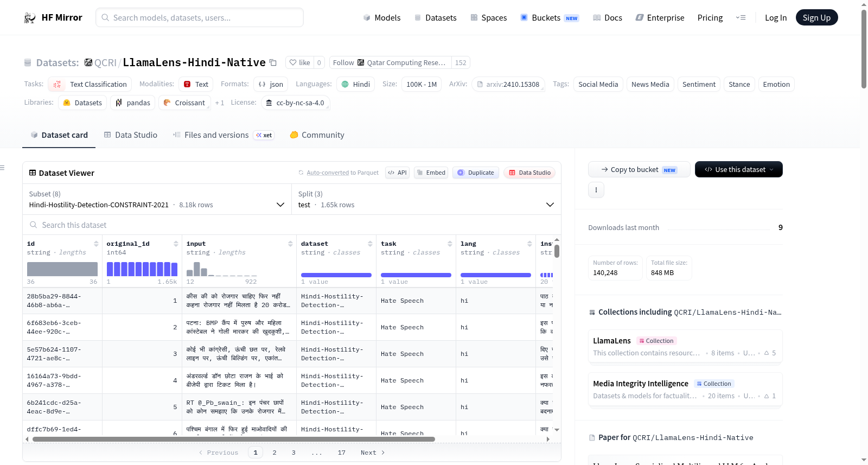Sort the original_id column
This screenshot has width=868, height=465.
[x=176, y=244]
